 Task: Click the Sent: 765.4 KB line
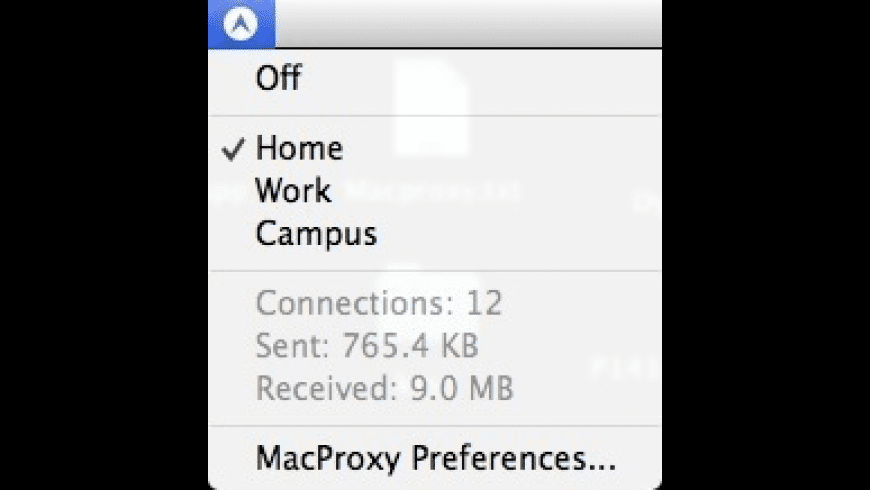tap(367, 346)
